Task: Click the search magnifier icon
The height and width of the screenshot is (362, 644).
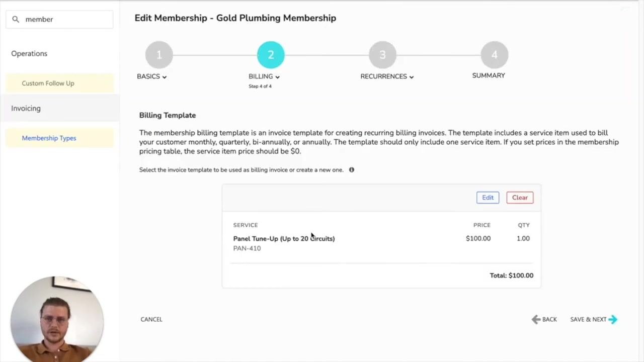Action: pos(16,19)
